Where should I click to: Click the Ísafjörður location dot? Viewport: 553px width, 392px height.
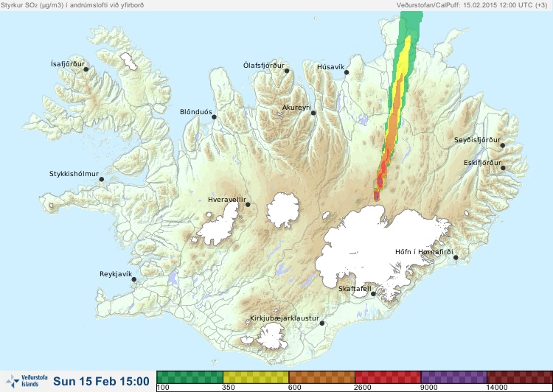point(86,69)
